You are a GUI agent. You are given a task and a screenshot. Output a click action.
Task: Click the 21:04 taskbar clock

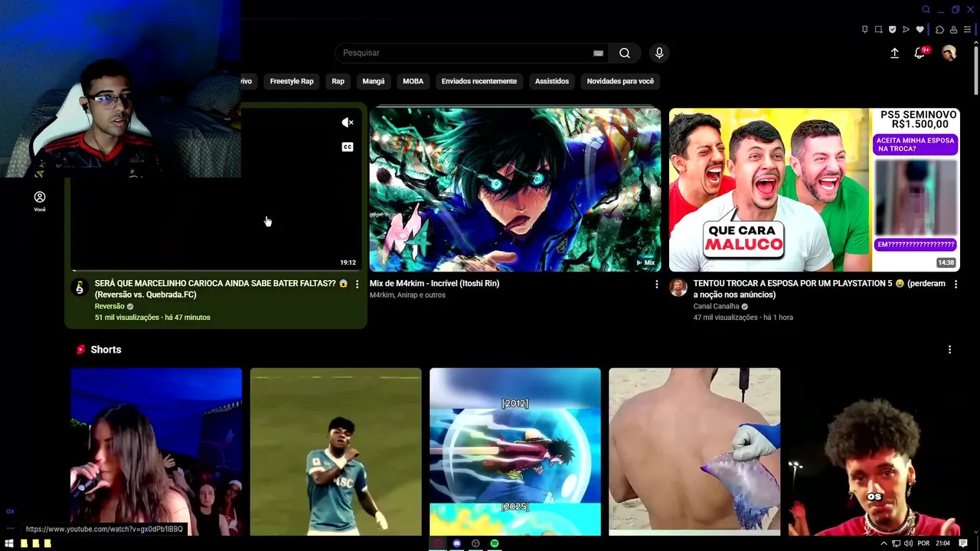(x=943, y=543)
